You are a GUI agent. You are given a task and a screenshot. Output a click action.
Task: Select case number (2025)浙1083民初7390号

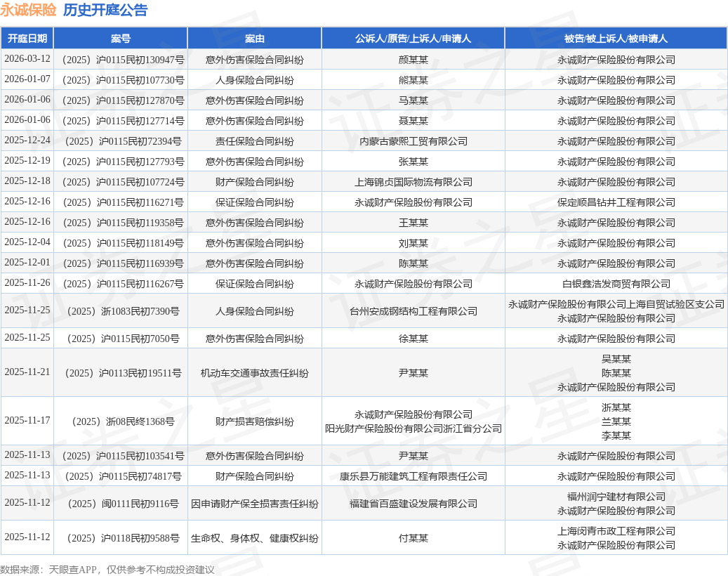click(123, 312)
